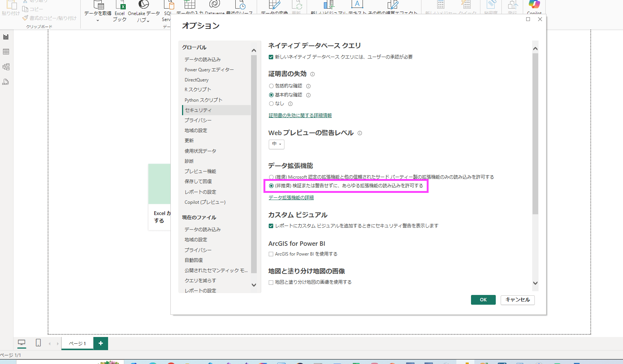Click the OK button

[483, 300]
